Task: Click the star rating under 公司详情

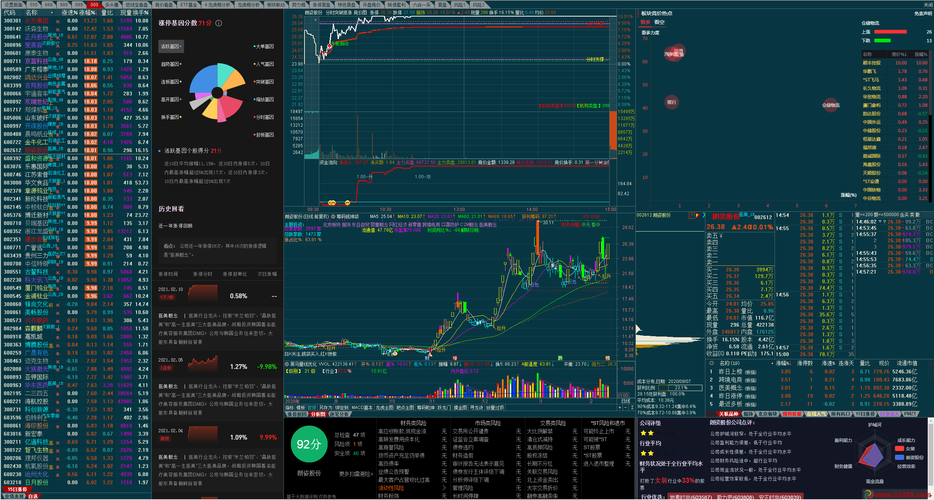Action: [648, 434]
